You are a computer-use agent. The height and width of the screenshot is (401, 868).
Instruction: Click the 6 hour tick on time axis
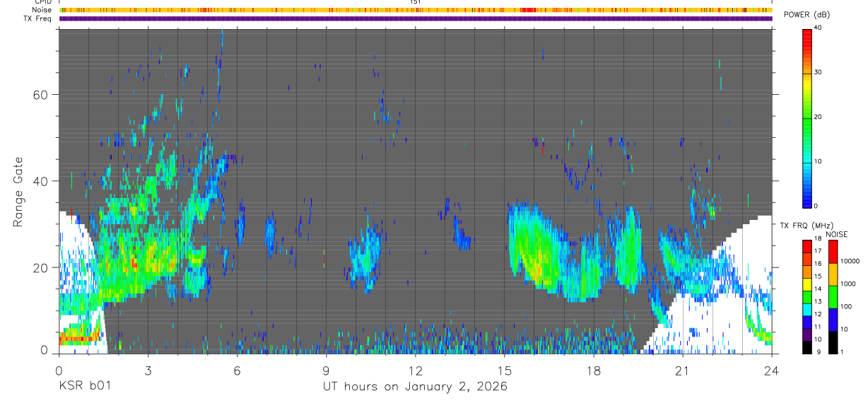pos(237,371)
